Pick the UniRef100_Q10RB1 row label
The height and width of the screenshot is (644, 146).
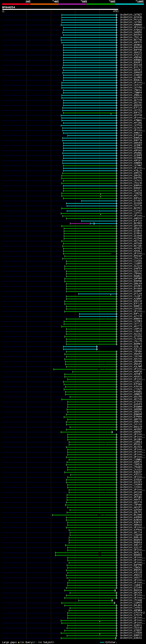click(x=131, y=77)
